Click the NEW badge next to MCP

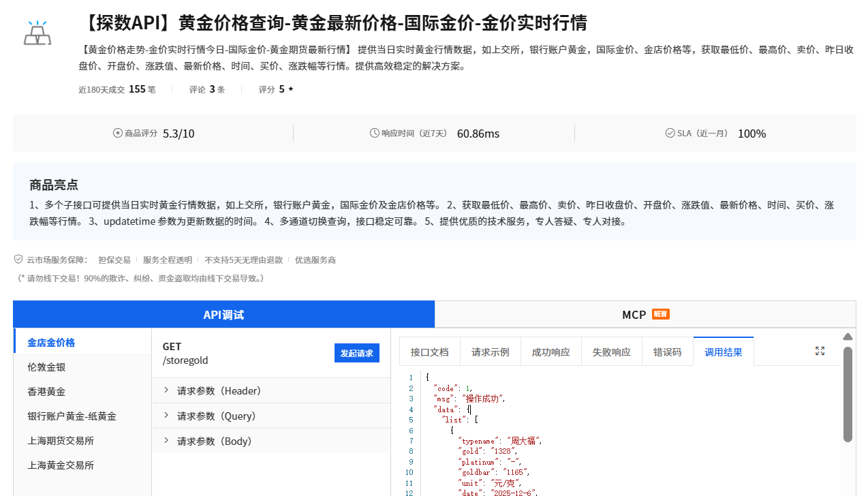tap(661, 314)
